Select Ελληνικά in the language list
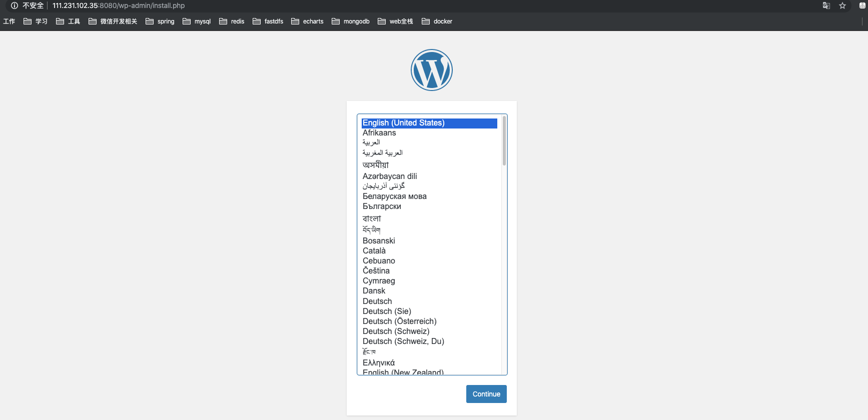 coord(429,363)
